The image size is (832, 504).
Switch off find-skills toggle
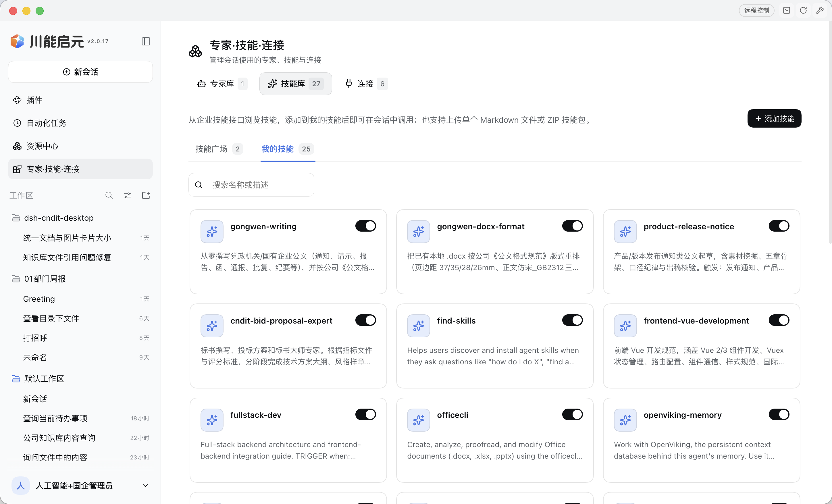572,320
